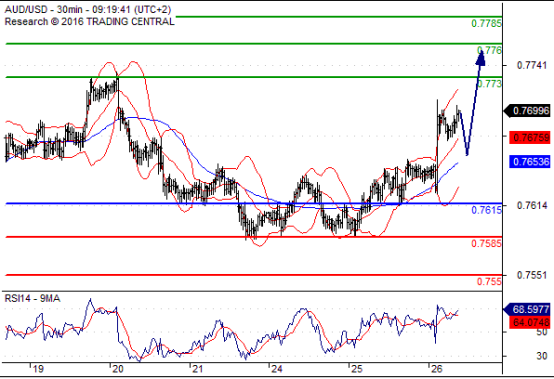Select the black 0.76996 current price tag

point(528,111)
